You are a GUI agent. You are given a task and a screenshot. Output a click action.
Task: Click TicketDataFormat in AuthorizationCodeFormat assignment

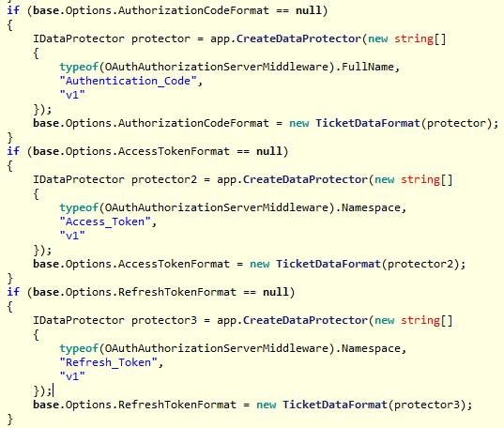coord(368,123)
